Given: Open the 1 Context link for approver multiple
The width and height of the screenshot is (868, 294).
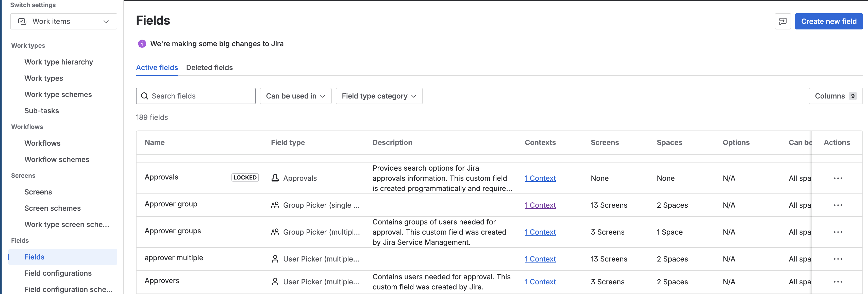Looking at the screenshot, I should point(540,259).
